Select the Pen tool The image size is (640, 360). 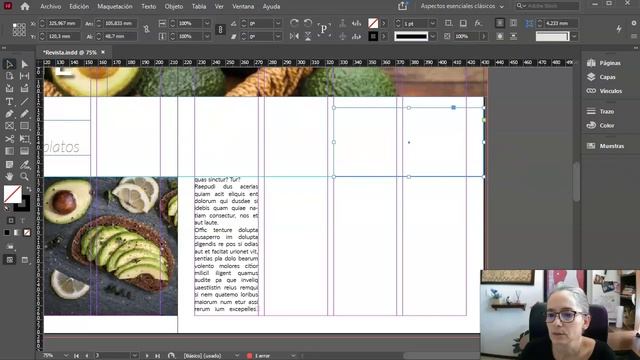coord(9,114)
